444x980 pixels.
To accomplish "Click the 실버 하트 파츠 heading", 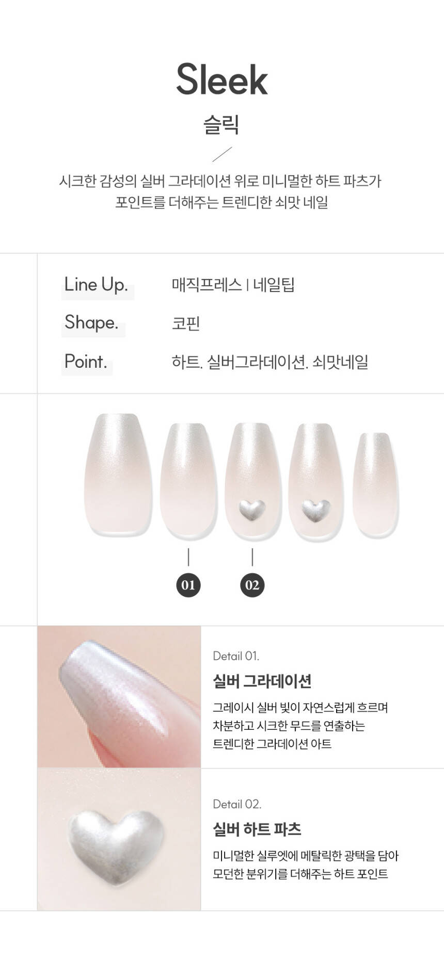I will 257,829.
